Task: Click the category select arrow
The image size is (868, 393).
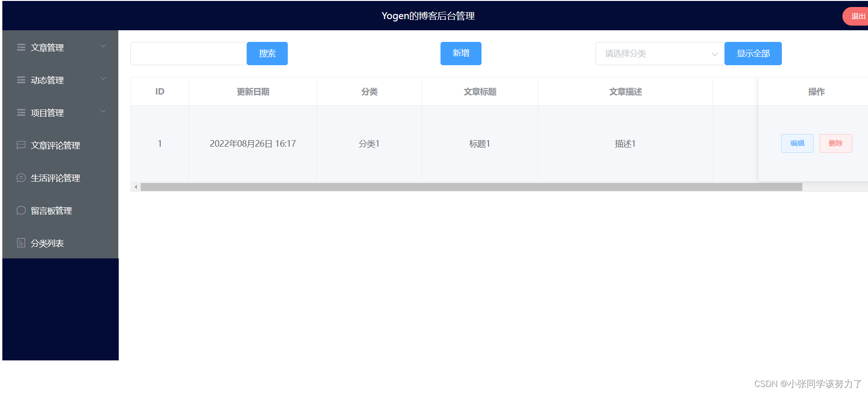Action: (714, 54)
